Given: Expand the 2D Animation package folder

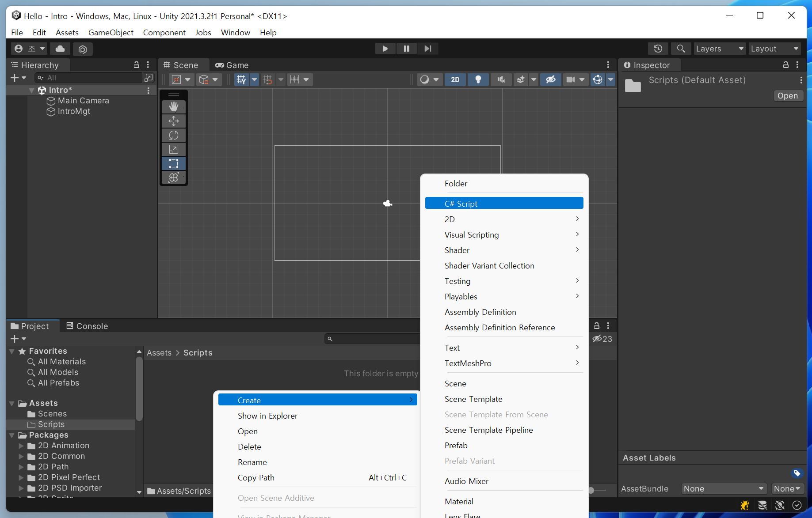Looking at the screenshot, I should point(21,446).
